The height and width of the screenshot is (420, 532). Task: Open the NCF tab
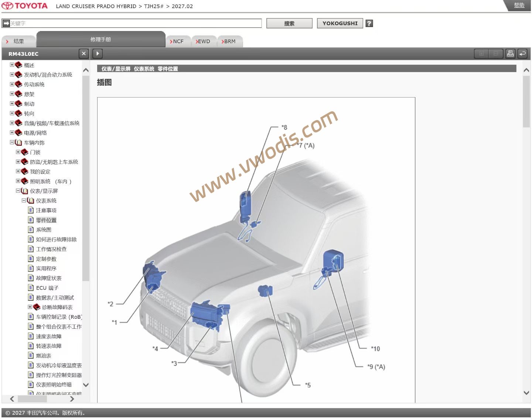coord(178,41)
